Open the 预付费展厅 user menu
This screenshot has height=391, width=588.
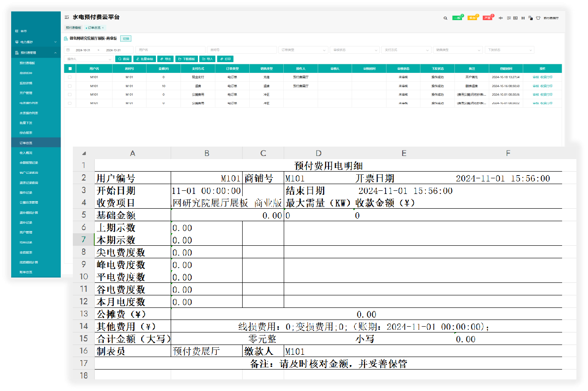click(551, 18)
